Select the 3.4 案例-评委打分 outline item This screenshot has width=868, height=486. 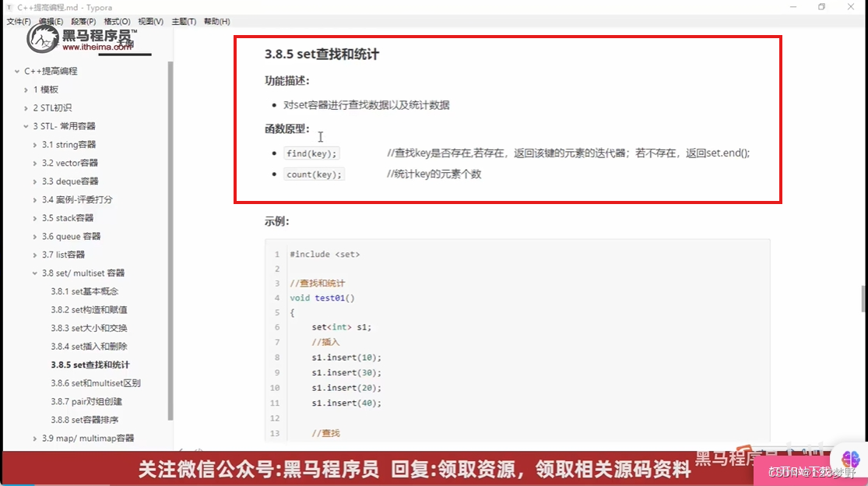pyautogui.click(x=79, y=199)
